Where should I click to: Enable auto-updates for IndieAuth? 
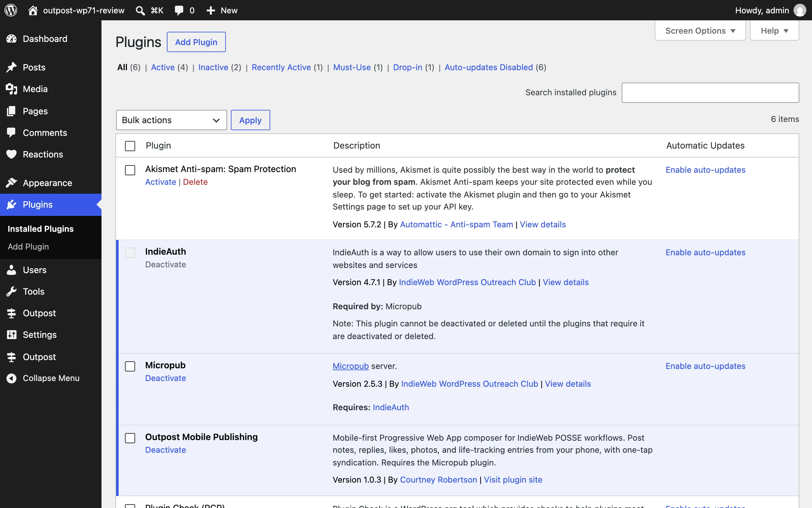[x=705, y=252]
